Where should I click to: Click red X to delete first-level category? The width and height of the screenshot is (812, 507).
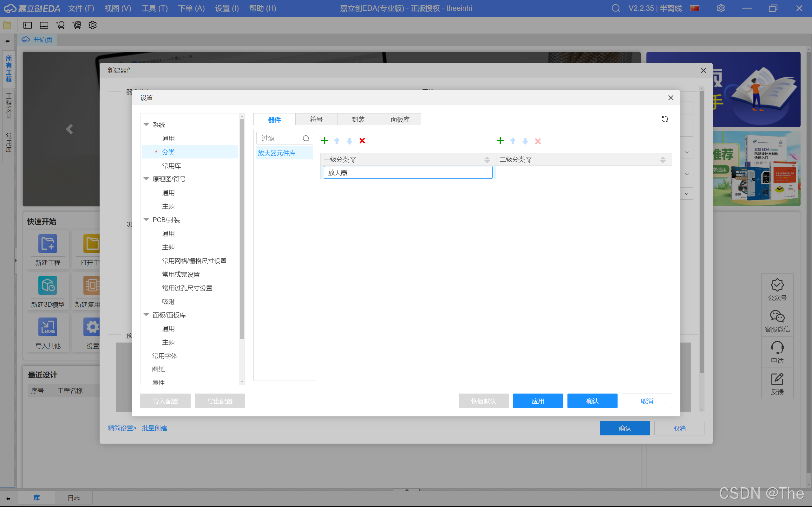click(x=362, y=141)
